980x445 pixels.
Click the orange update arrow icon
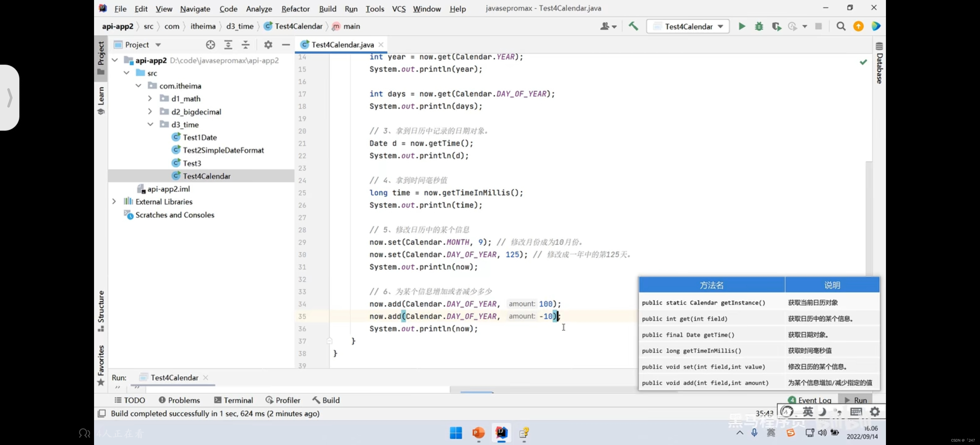click(858, 26)
